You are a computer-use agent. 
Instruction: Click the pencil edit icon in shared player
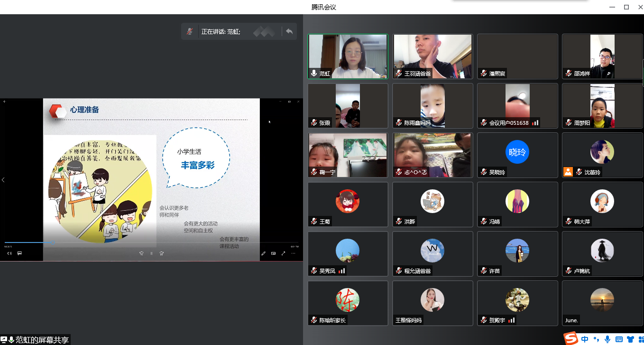264,253
